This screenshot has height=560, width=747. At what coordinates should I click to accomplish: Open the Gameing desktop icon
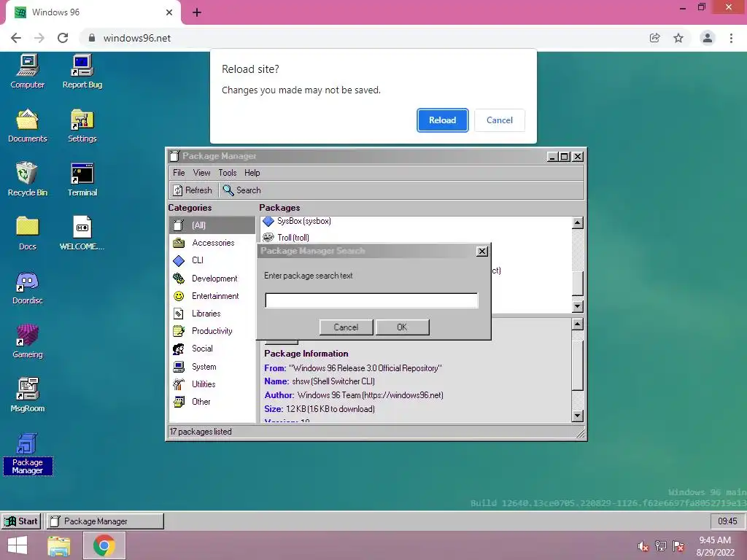pyautogui.click(x=28, y=341)
